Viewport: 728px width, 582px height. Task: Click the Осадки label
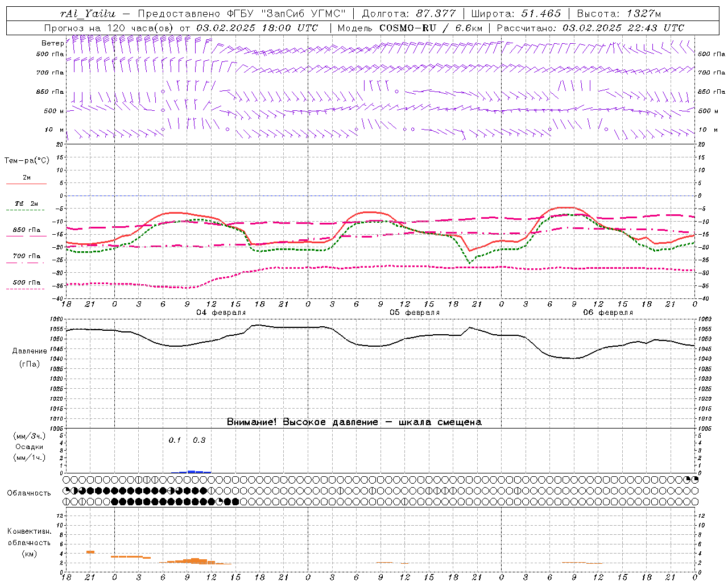click(x=29, y=447)
